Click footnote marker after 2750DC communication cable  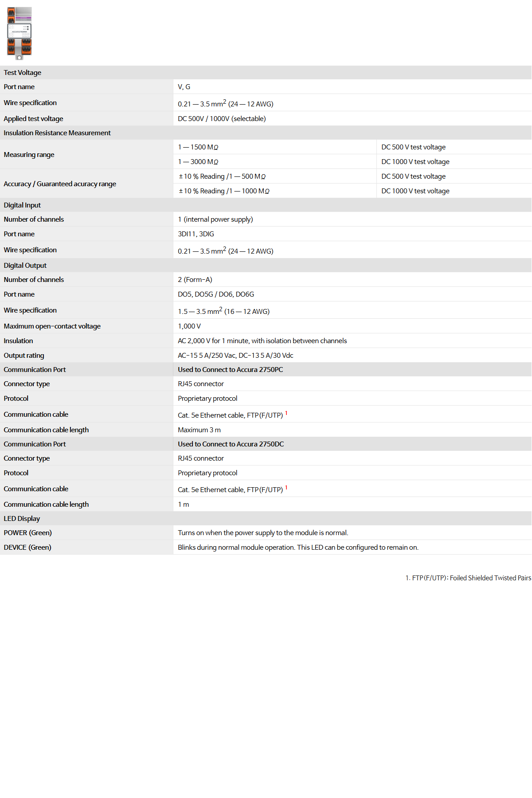click(x=286, y=488)
